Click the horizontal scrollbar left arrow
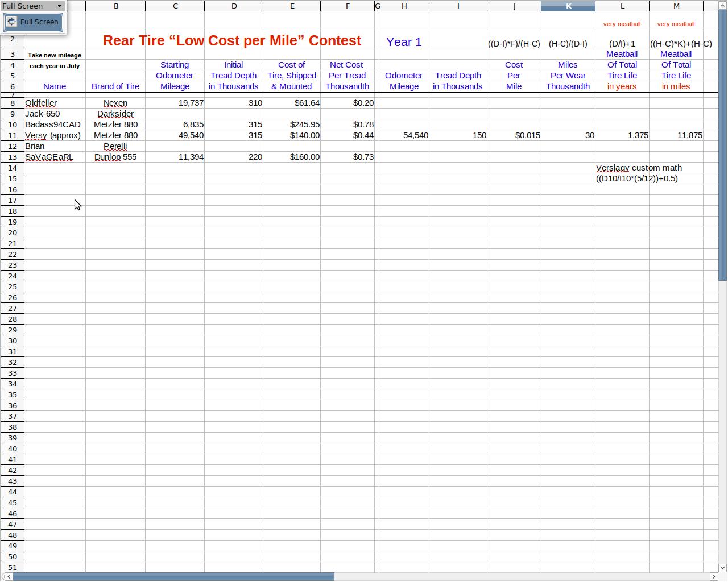 pyautogui.click(x=7, y=577)
